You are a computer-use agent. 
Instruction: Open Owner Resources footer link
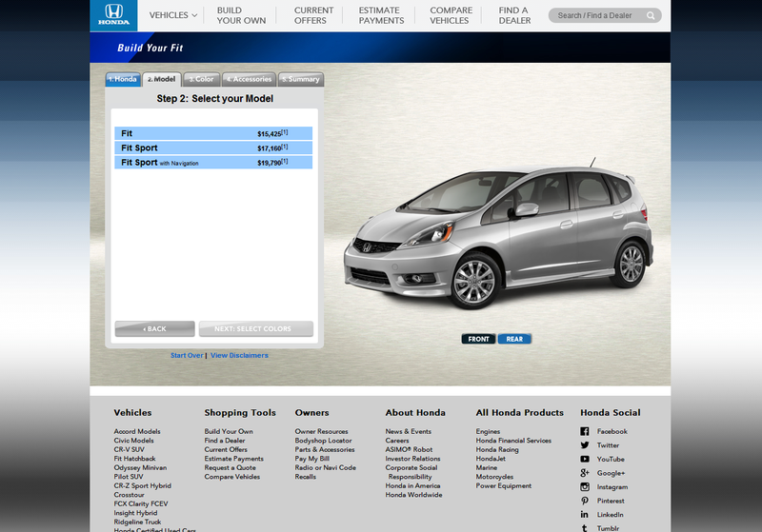pos(321,431)
